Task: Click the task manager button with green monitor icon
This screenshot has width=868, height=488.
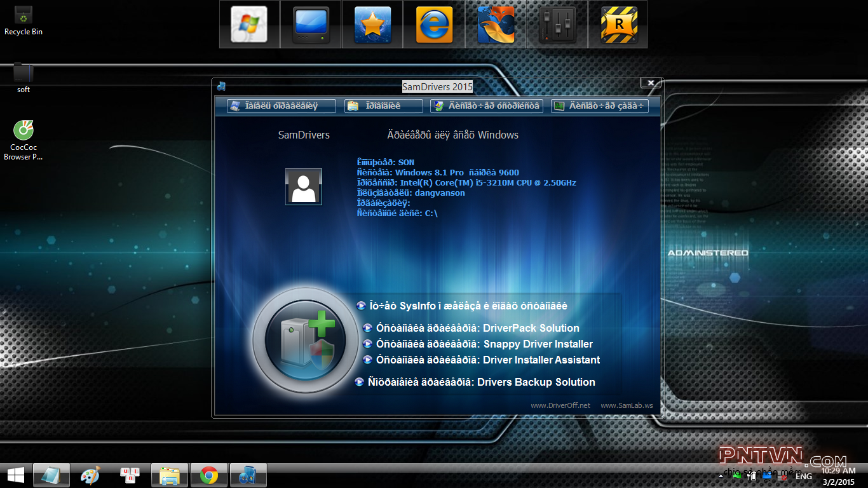Action: pos(599,106)
